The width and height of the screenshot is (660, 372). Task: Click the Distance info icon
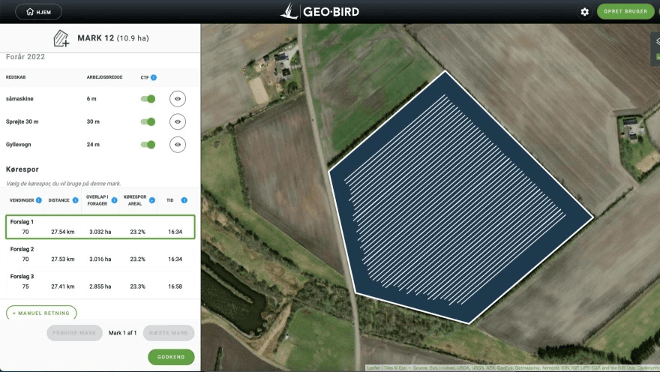(x=75, y=200)
